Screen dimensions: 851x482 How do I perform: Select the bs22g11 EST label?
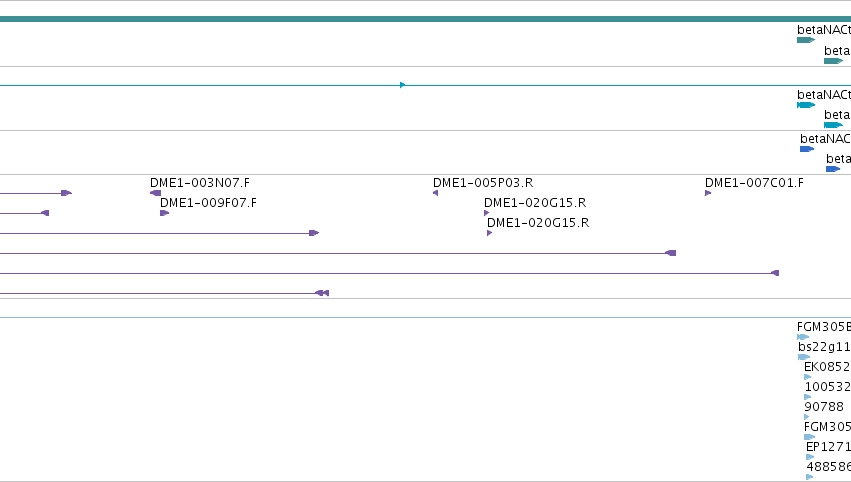click(x=824, y=347)
